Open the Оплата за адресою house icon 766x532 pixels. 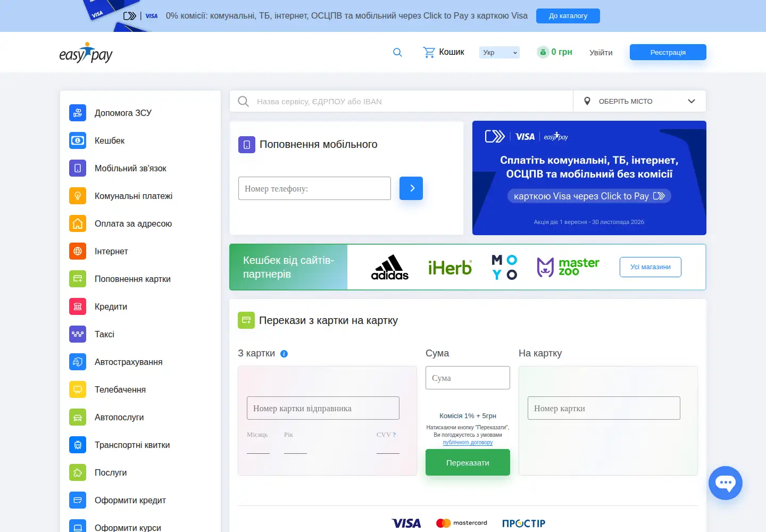pyautogui.click(x=78, y=223)
